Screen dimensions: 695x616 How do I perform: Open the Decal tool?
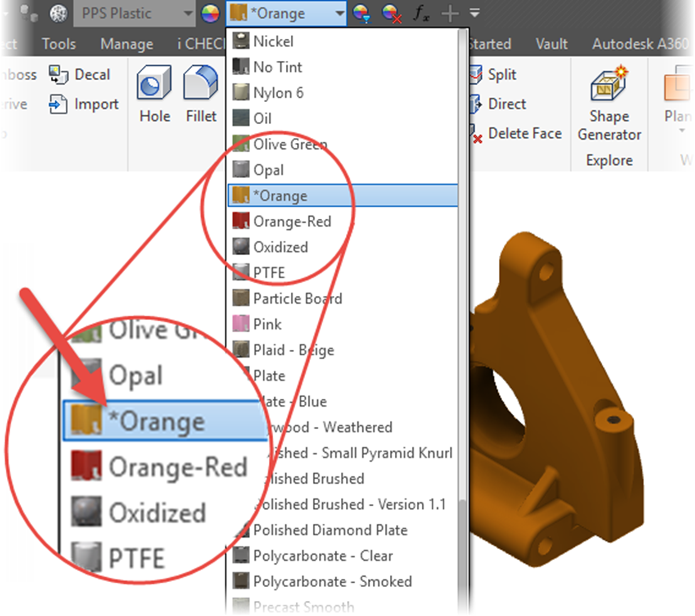[x=80, y=74]
